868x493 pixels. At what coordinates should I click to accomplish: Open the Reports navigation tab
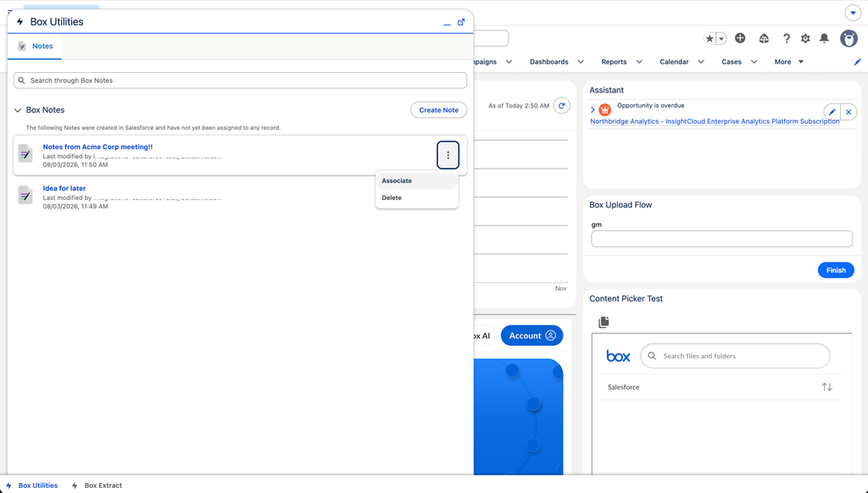614,62
